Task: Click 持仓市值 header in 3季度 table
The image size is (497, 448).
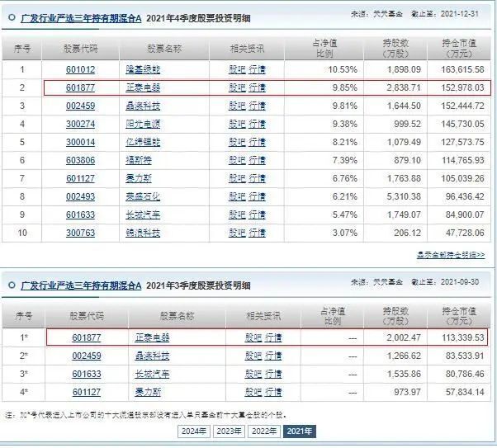Action: coord(459,316)
